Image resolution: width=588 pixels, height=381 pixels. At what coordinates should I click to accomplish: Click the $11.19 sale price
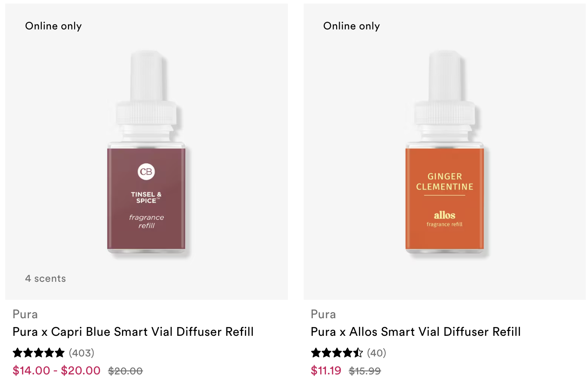[x=326, y=370]
